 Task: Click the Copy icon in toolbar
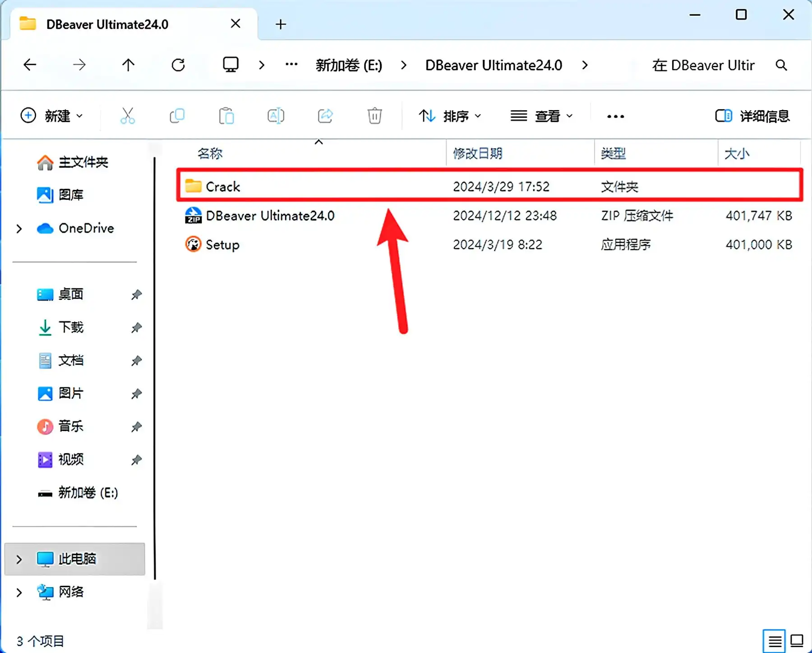(x=177, y=116)
